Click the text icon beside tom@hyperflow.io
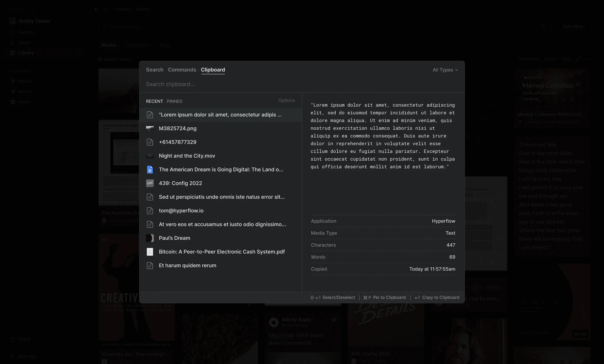This screenshot has height=364, width=604. pyautogui.click(x=150, y=211)
